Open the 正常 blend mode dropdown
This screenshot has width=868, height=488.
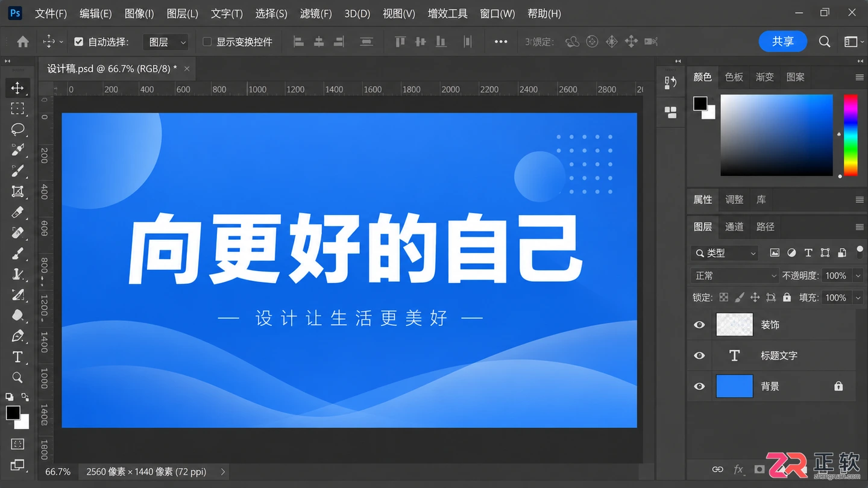point(735,275)
